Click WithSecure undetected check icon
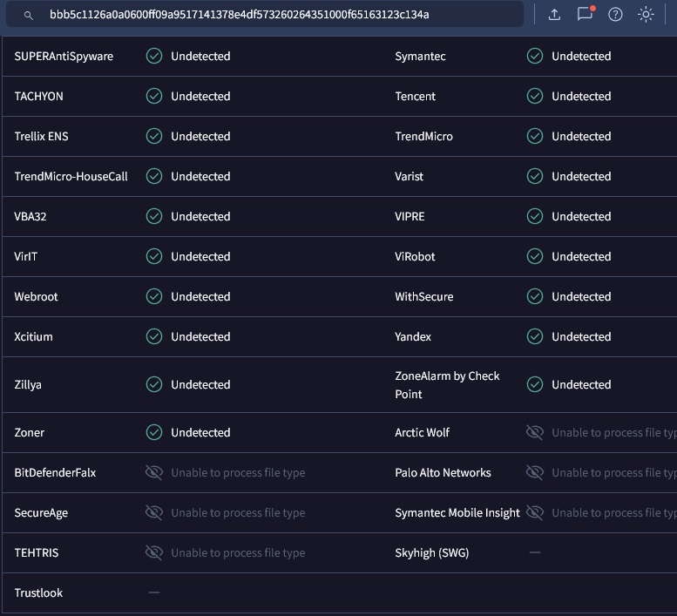The height and width of the screenshot is (616, 677). [x=534, y=296]
